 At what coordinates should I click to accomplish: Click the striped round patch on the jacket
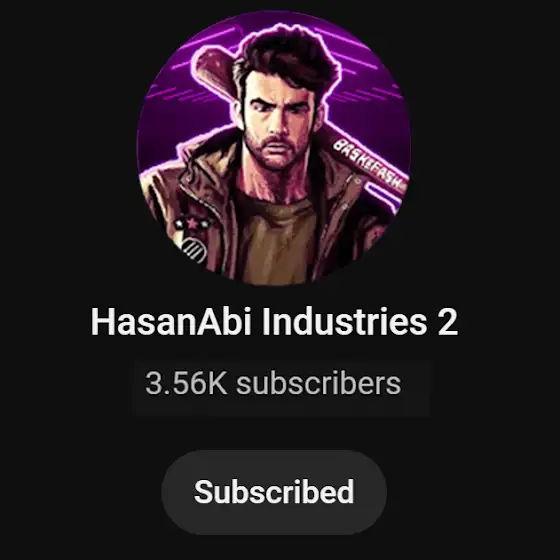click(x=195, y=249)
